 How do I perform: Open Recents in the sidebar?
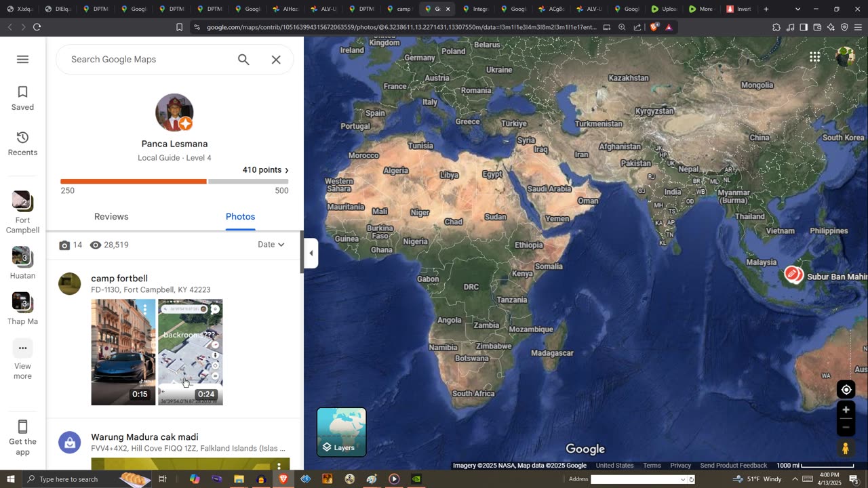point(22,144)
